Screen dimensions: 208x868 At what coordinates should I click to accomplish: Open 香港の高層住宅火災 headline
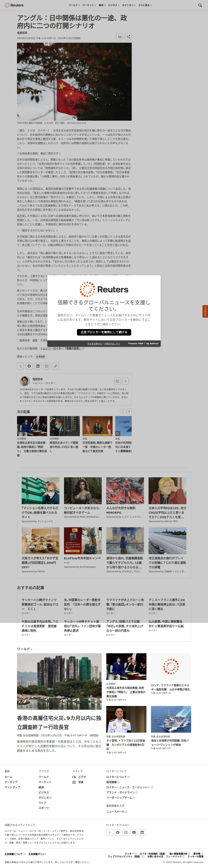(x=59, y=722)
